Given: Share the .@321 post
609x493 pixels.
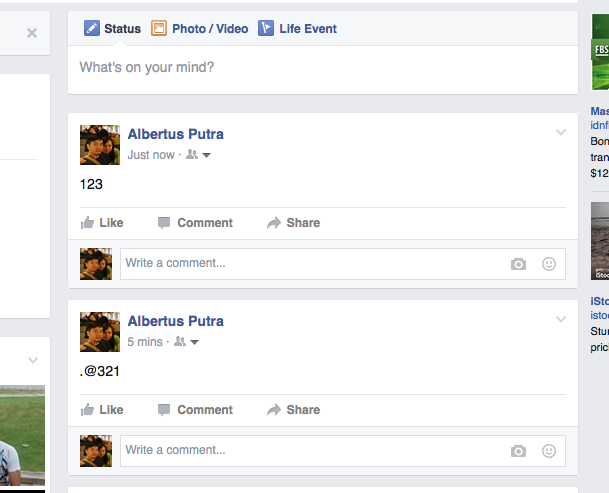Looking at the screenshot, I should point(294,409).
